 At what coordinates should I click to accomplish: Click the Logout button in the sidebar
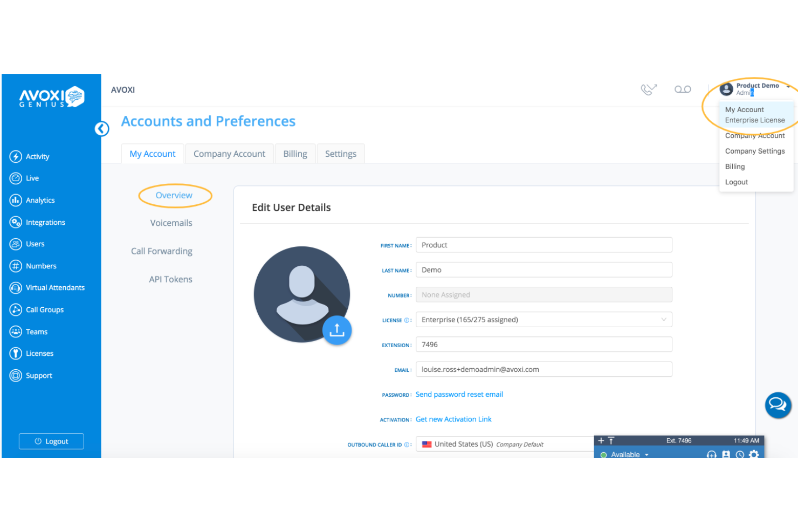tap(51, 441)
